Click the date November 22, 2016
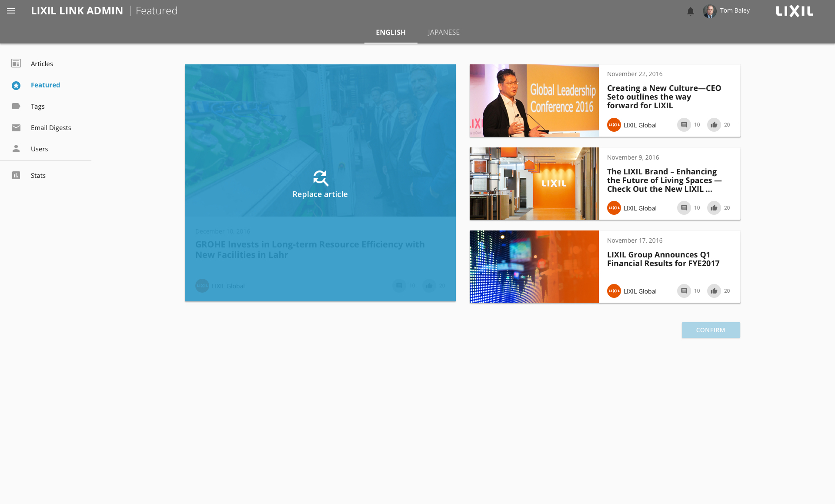 [x=635, y=74]
